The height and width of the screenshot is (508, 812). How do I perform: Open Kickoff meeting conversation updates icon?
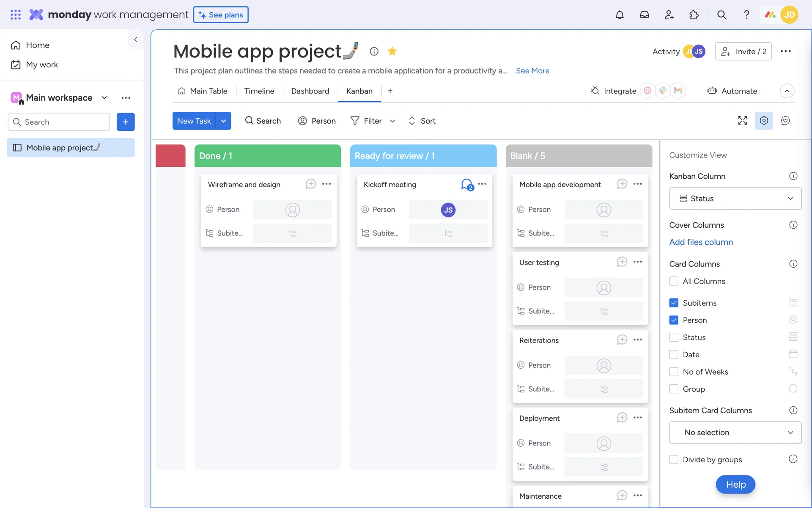[467, 185]
